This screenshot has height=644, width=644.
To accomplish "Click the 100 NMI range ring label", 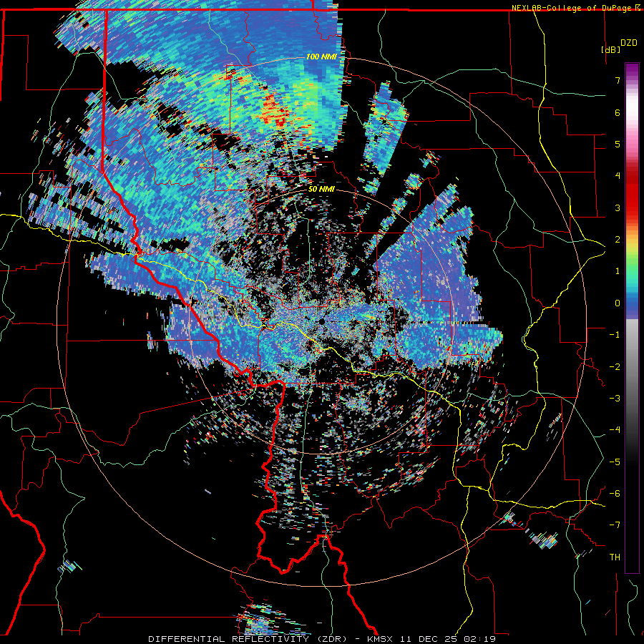I will (321, 57).
